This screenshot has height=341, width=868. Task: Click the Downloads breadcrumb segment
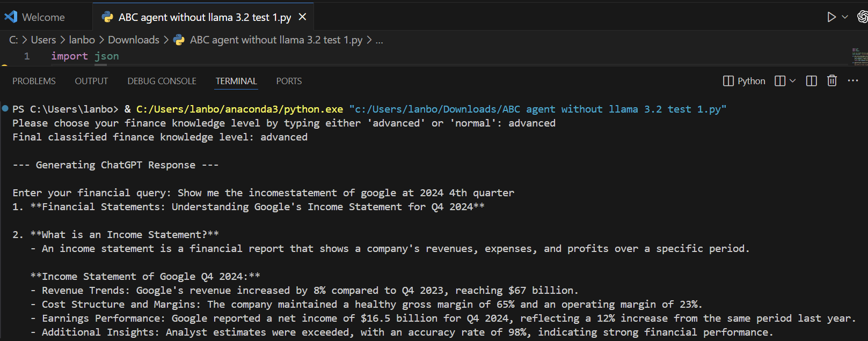point(134,40)
